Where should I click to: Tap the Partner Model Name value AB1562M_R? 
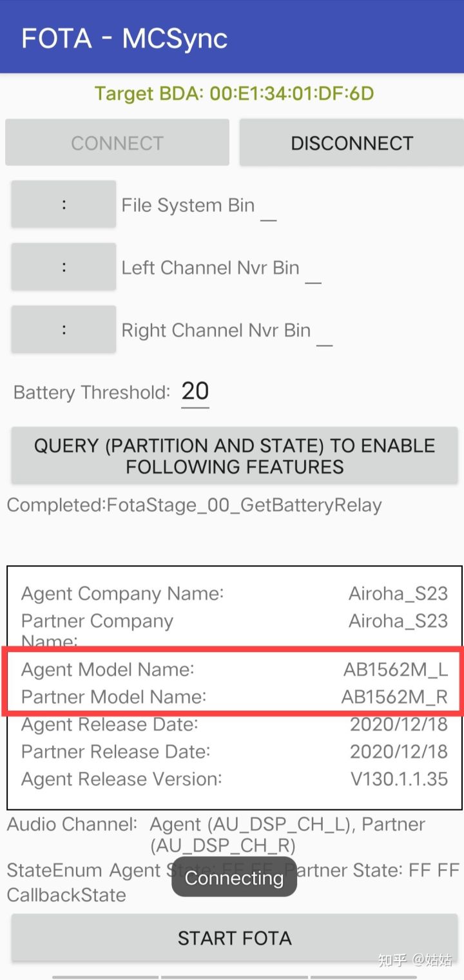click(x=394, y=697)
